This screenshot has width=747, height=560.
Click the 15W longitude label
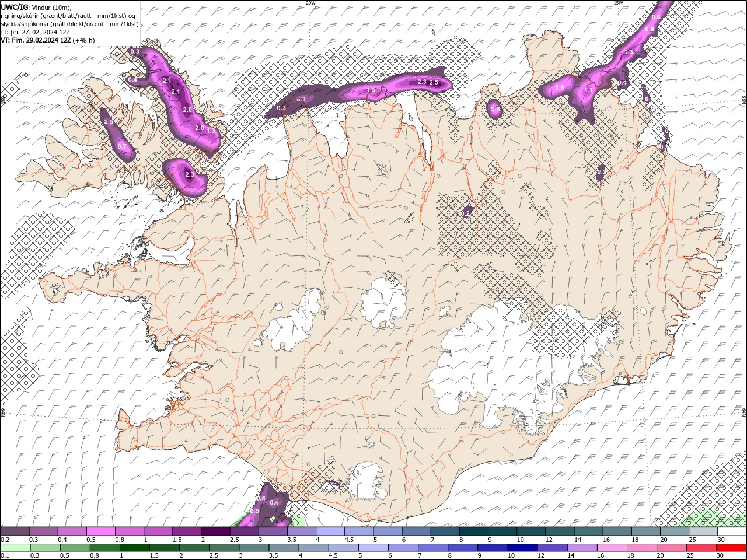[x=618, y=3]
